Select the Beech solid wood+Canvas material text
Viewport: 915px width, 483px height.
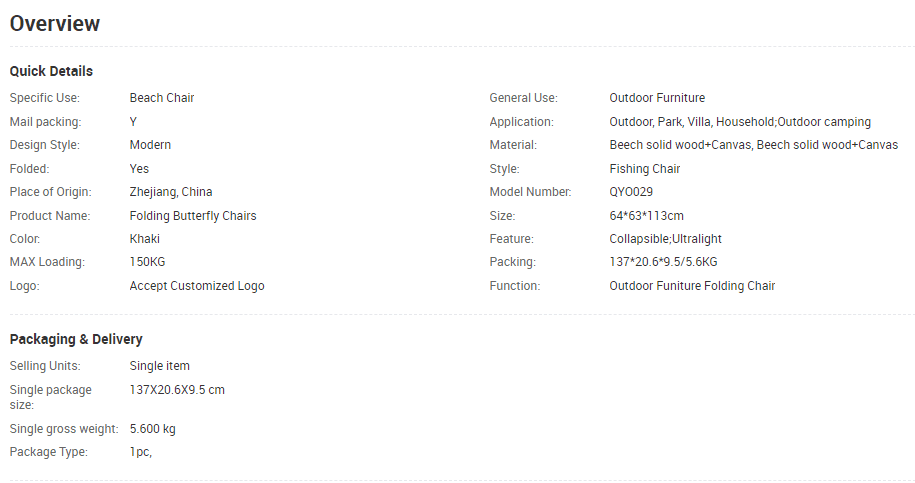(x=753, y=145)
